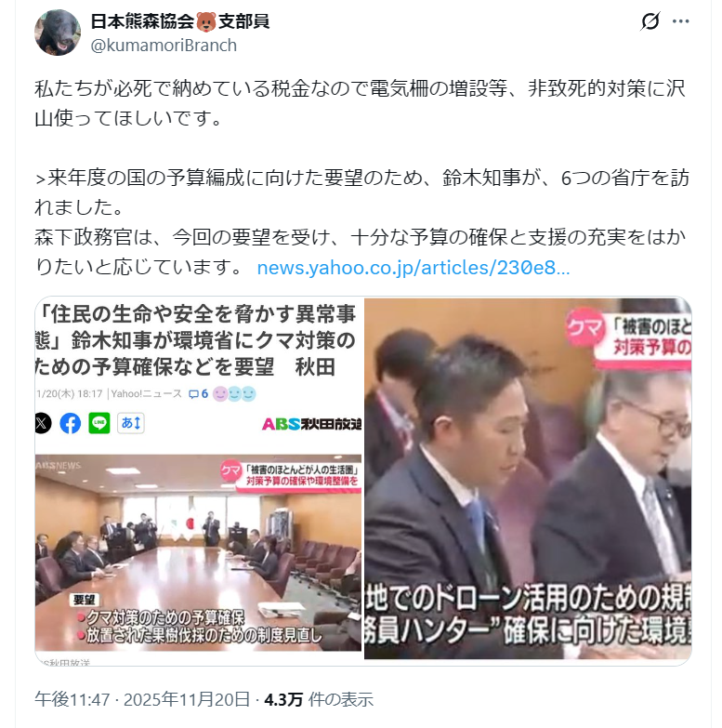Screen dimensions: 722x728
Task: Click the post timestamp 午後11:47
Action: 72,699
